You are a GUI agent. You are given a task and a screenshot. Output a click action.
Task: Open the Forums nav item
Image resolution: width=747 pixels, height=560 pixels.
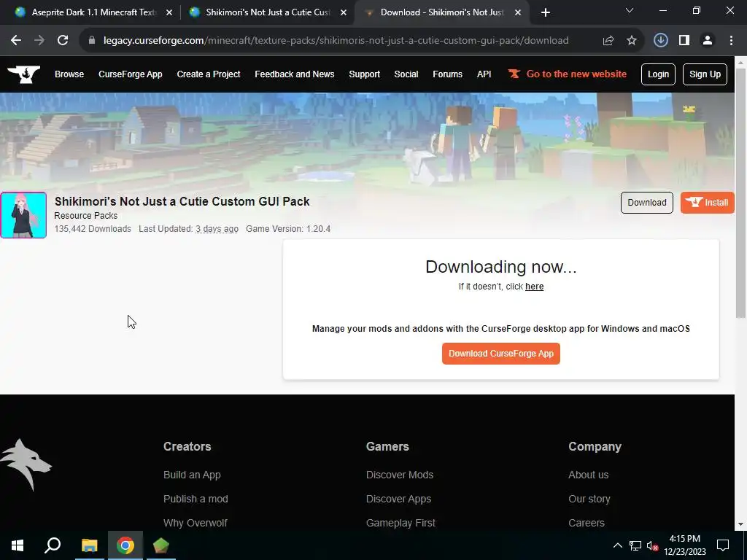pos(447,74)
